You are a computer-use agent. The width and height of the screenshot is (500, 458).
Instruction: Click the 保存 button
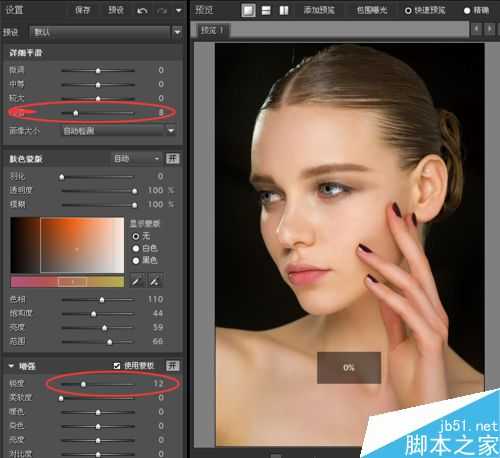point(82,10)
